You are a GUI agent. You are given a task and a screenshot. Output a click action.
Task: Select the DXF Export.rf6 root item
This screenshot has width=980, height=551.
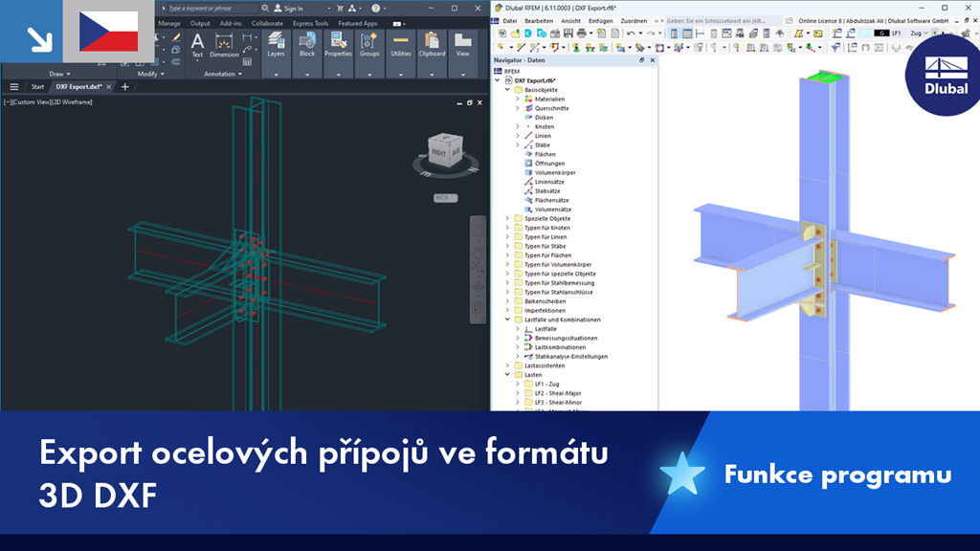pos(534,80)
